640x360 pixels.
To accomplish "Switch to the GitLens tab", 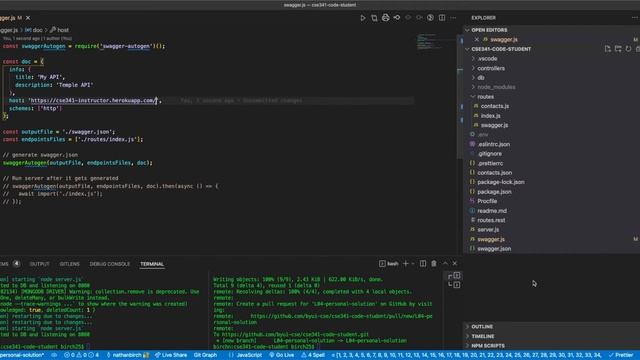I will (x=69, y=264).
